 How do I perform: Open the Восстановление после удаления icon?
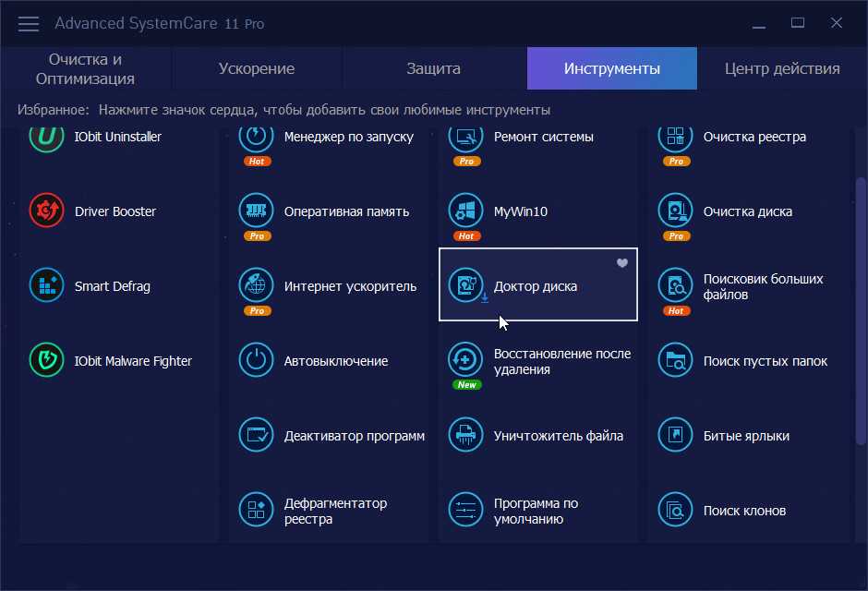(465, 360)
